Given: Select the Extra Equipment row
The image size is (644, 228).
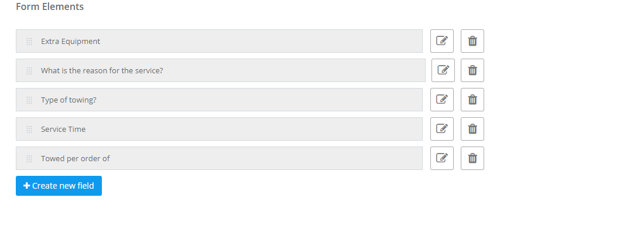Looking at the screenshot, I should click(219, 41).
